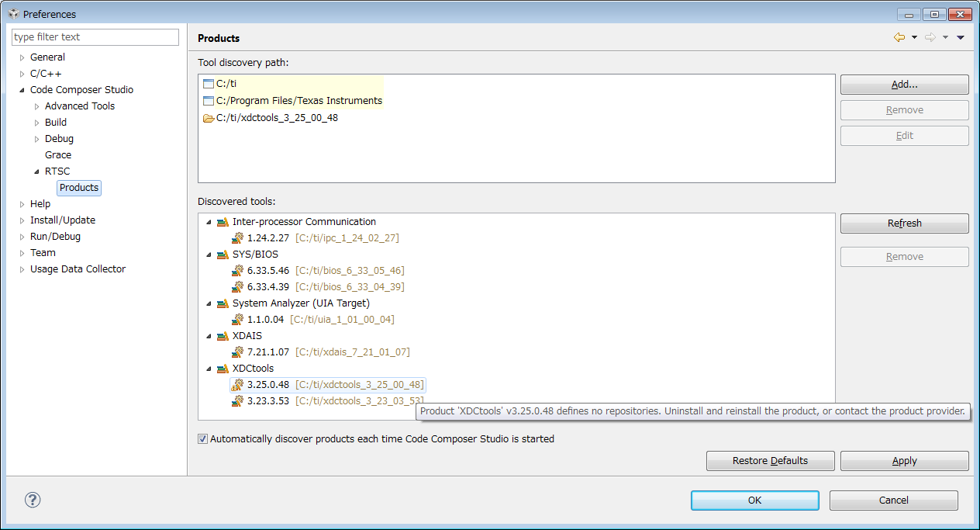Click the 6.33.5.46 version icon
The height and width of the screenshot is (530, 980).
238,271
